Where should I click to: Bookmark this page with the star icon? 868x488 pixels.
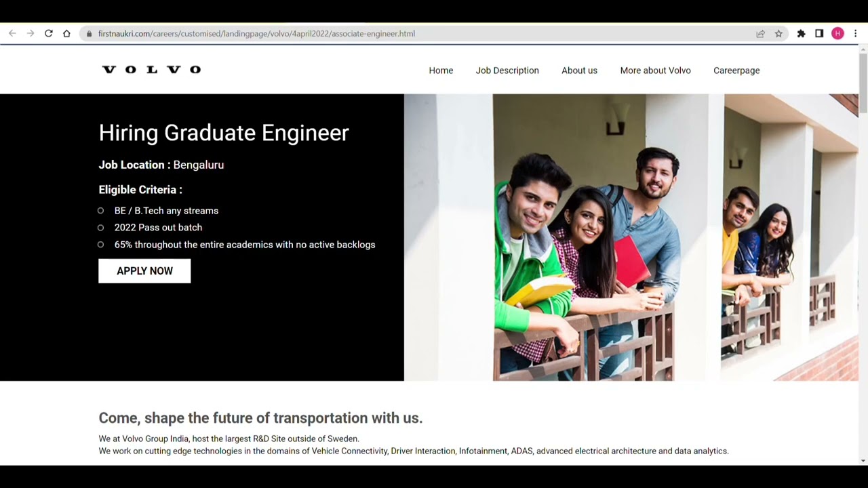[x=778, y=33]
